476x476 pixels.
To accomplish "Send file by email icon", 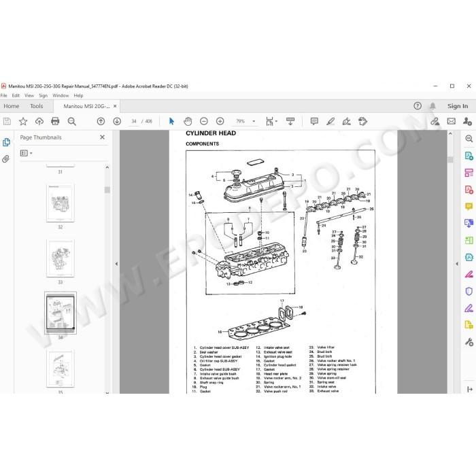I will (x=452, y=122).
